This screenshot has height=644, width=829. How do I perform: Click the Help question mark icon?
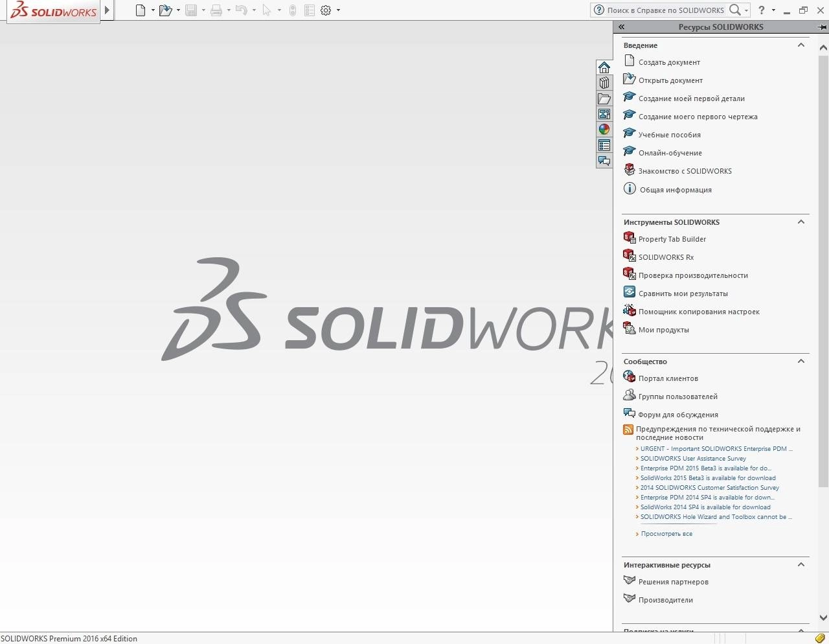(762, 10)
